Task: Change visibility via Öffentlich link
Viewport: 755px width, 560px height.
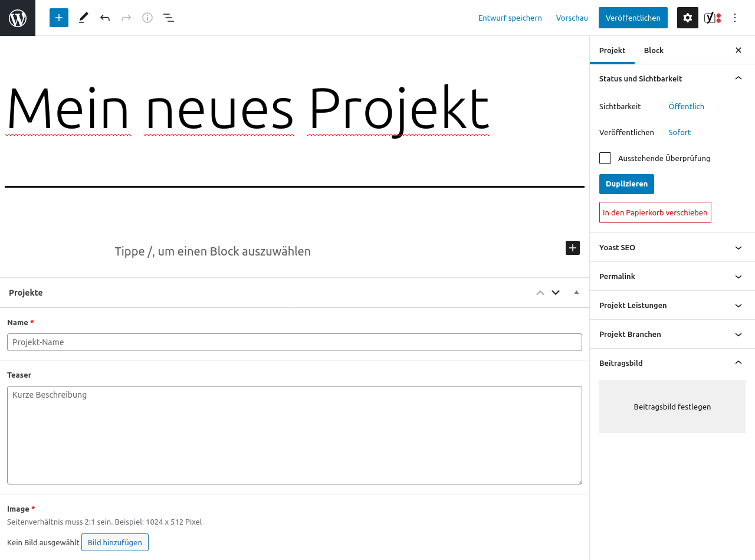Action: 687,106
